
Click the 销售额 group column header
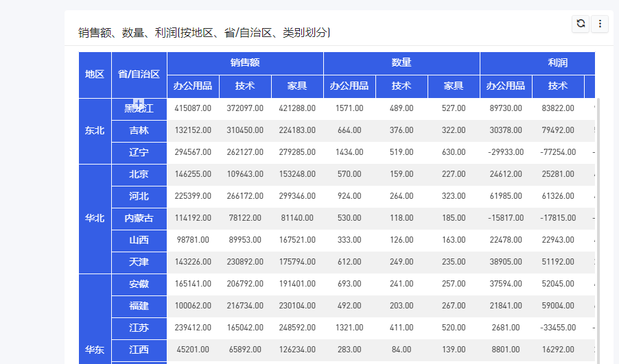click(x=245, y=63)
